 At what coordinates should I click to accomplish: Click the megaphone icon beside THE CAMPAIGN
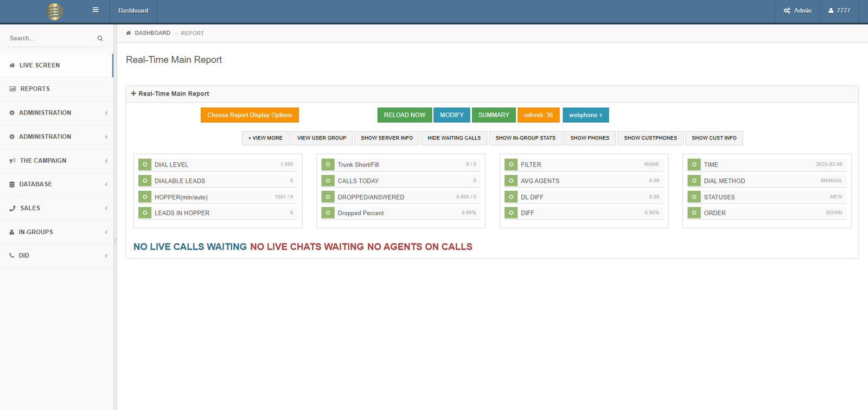pos(12,161)
